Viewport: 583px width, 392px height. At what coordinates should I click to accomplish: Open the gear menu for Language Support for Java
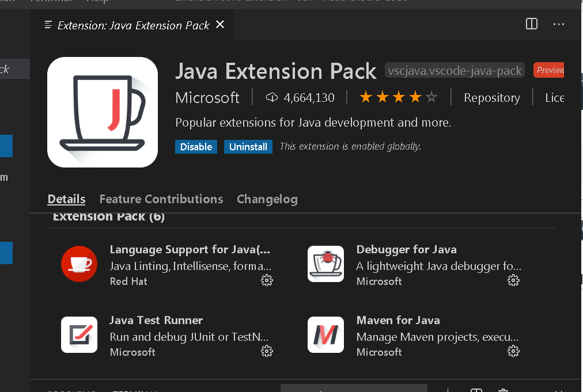[x=267, y=280]
